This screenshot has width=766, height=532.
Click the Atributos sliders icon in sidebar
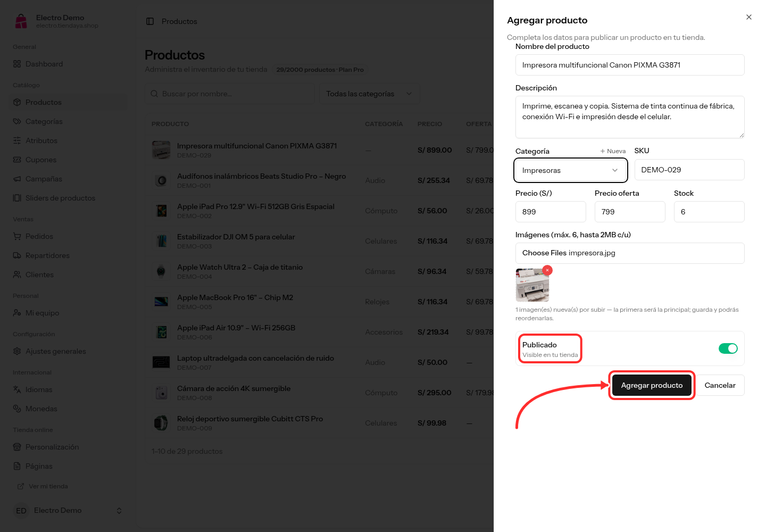[17, 140]
